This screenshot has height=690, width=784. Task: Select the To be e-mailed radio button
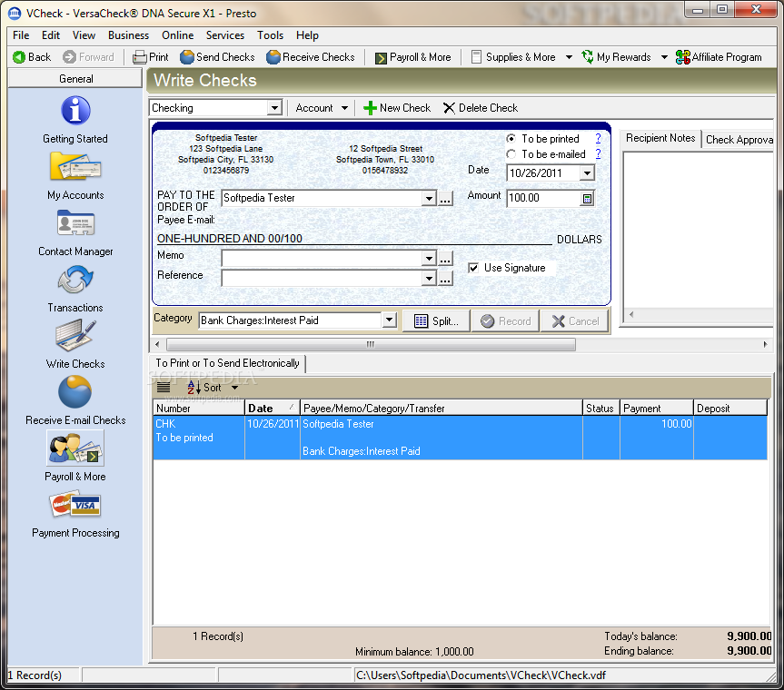click(x=511, y=154)
